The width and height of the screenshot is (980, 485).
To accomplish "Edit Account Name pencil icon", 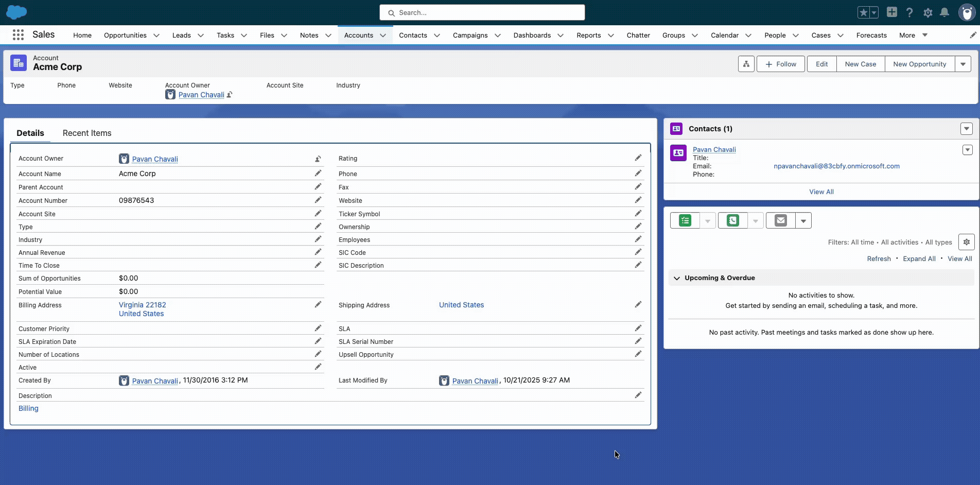I will [318, 174].
